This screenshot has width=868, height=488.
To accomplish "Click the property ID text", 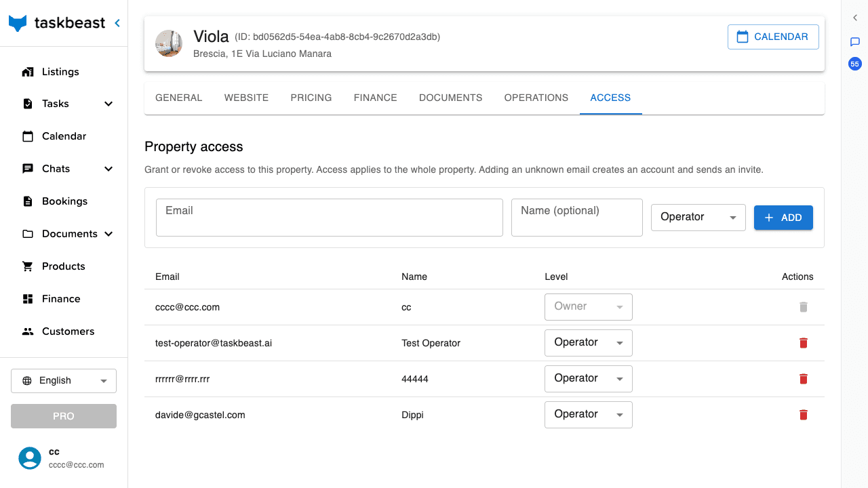I will pos(338,37).
